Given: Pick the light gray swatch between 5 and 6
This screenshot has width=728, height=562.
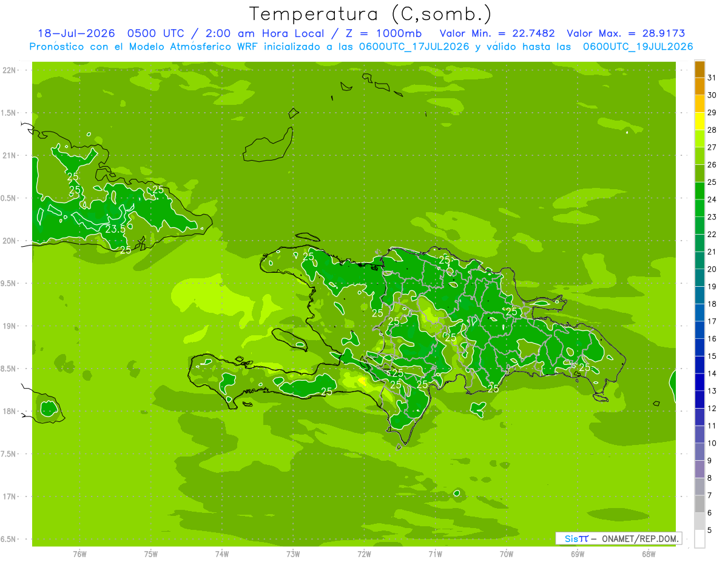Looking at the screenshot, I should pos(699,521).
